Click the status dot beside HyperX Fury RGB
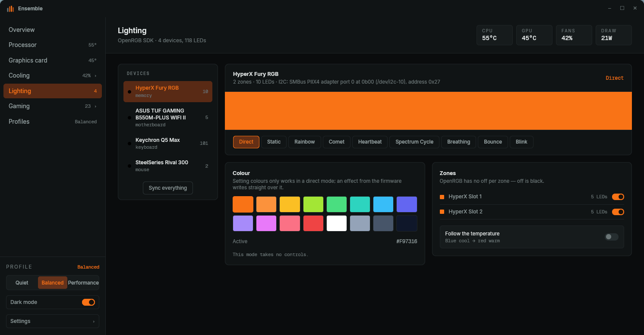 129,91
